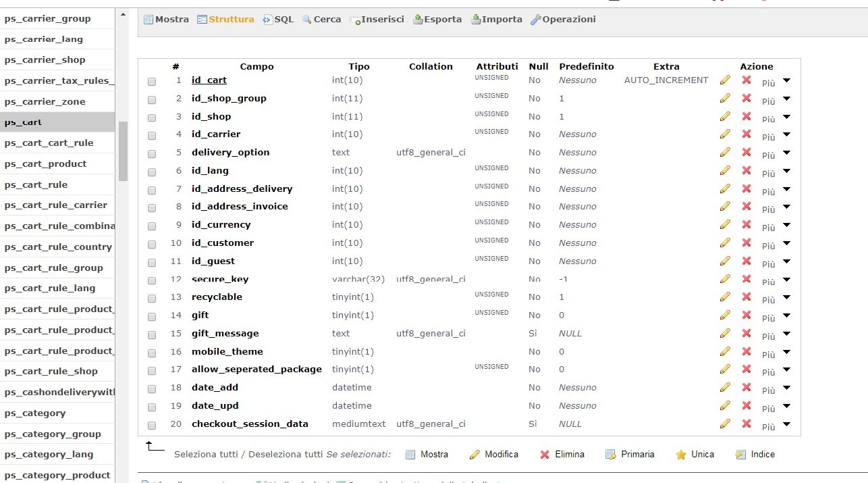Delete id_lang field via red X icon
868x483 pixels.
click(747, 170)
